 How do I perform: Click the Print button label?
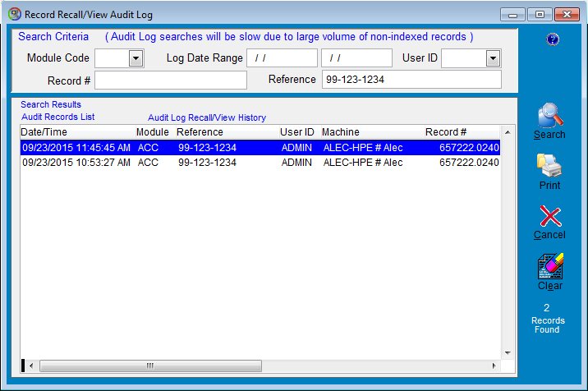(549, 185)
